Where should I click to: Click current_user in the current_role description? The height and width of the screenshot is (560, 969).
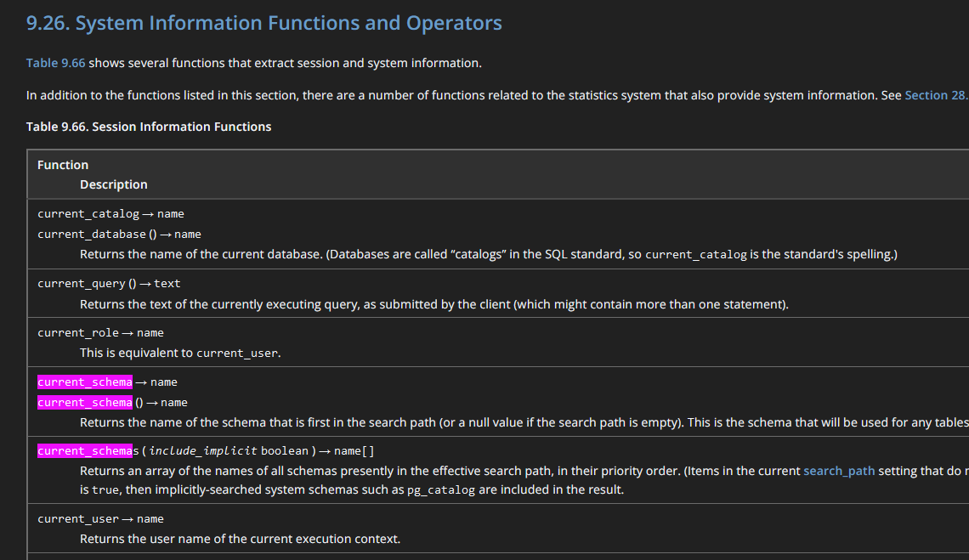tap(236, 353)
